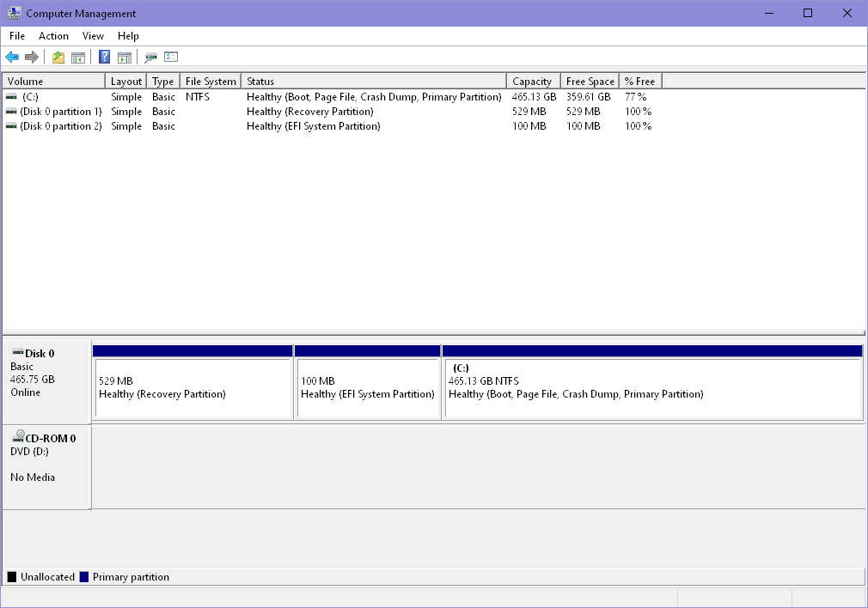Sort by the Capacity column header

(534, 82)
